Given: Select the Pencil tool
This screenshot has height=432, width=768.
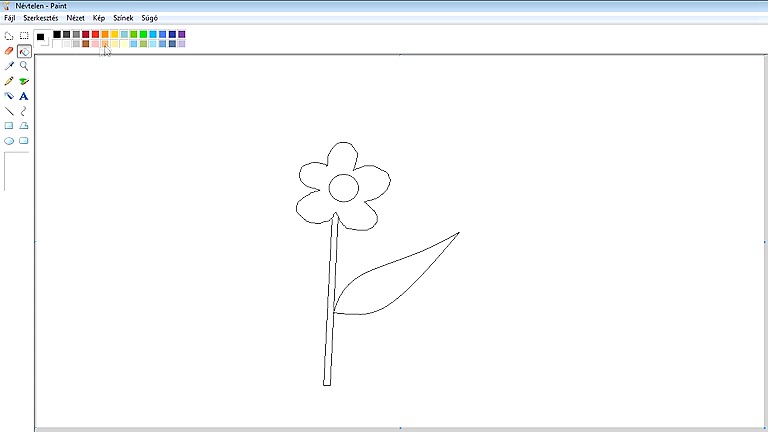Looking at the screenshot, I should coord(9,81).
